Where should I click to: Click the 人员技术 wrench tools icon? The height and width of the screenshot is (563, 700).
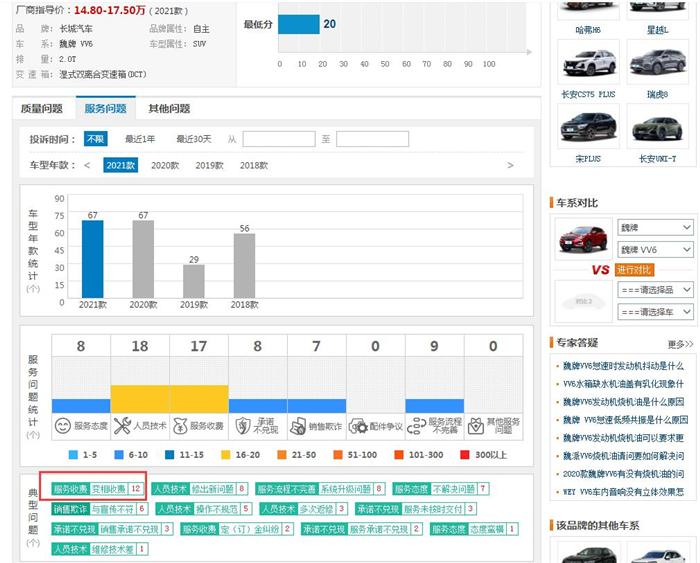coord(122,425)
